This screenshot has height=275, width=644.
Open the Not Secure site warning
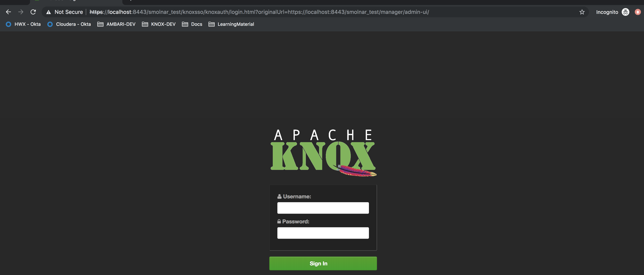coord(65,12)
